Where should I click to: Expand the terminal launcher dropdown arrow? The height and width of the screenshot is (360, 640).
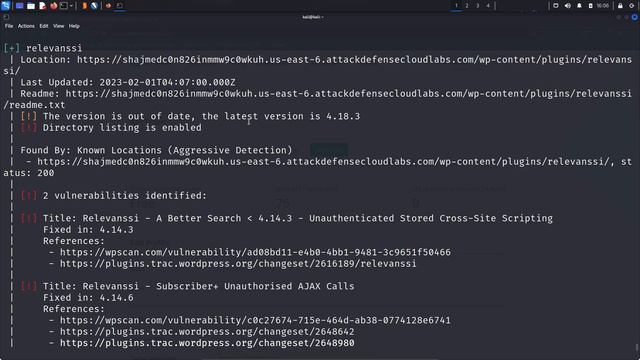pos(71,6)
